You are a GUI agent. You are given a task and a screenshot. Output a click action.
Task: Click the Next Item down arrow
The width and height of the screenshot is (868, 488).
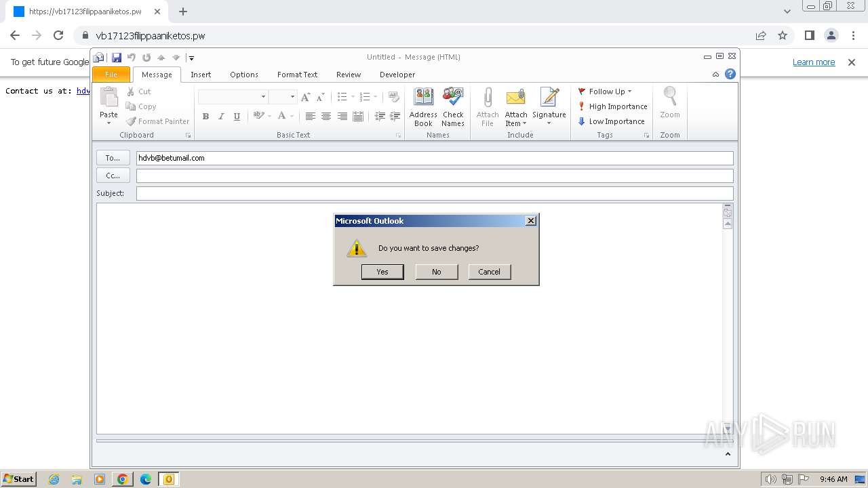pos(176,58)
